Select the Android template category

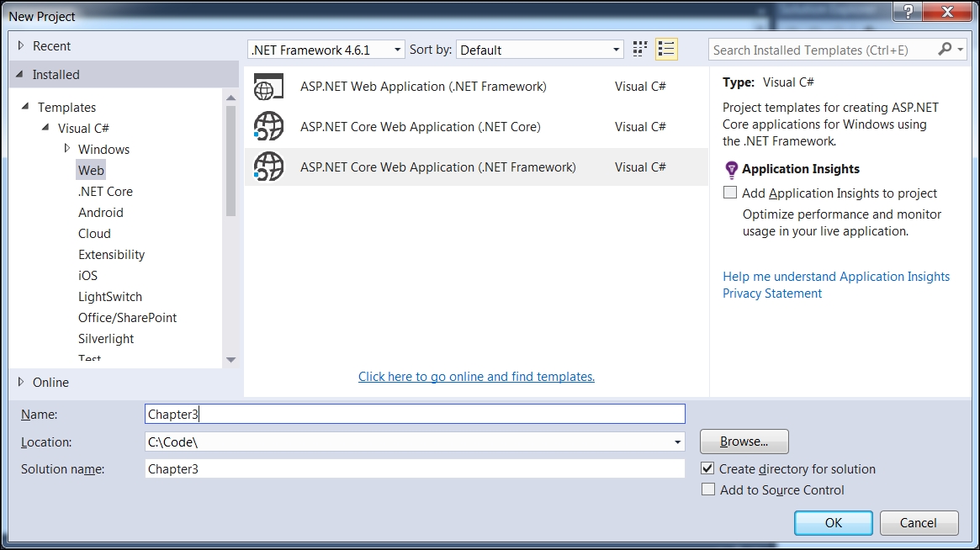point(101,213)
